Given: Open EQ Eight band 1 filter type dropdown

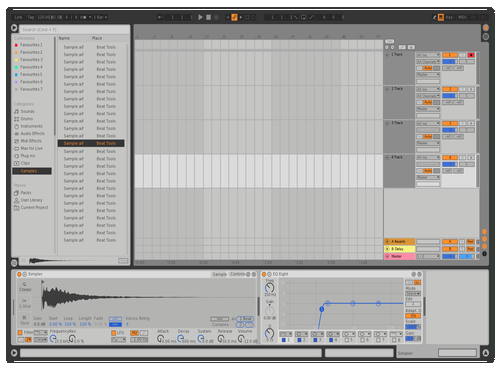Looking at the screenshot, I should pyautogui.click(x=286, y=334).
